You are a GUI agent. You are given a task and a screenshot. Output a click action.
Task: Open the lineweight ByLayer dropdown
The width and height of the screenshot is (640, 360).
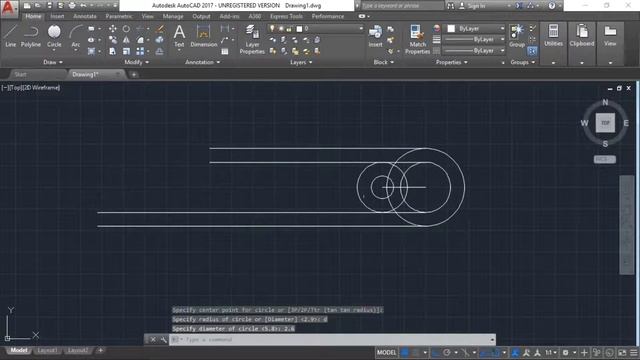click(x=475, y=40)
